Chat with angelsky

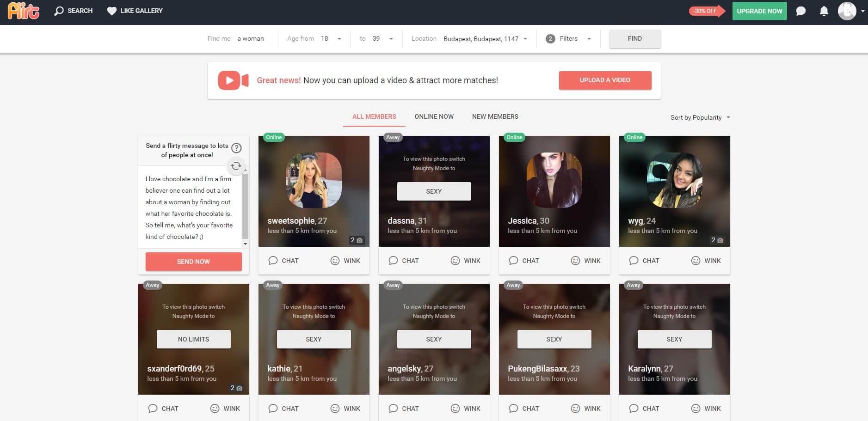[404, 409]
